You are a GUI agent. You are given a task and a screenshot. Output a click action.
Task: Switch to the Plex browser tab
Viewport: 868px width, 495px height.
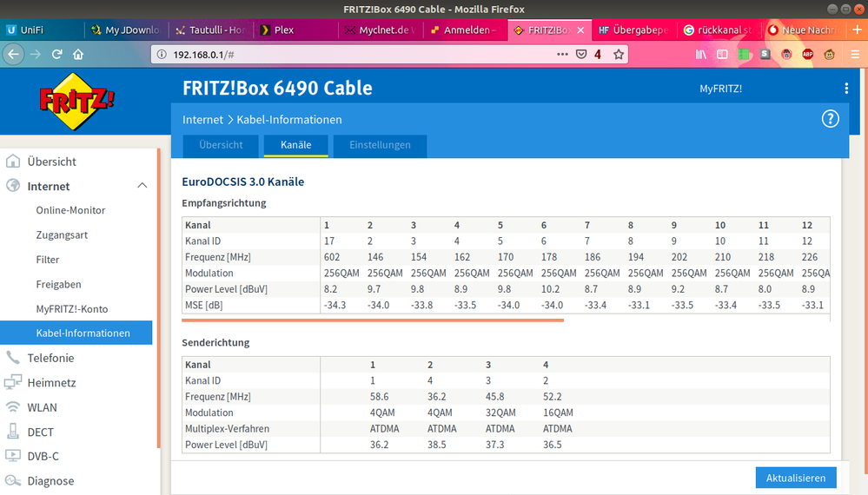coord(295,30)
